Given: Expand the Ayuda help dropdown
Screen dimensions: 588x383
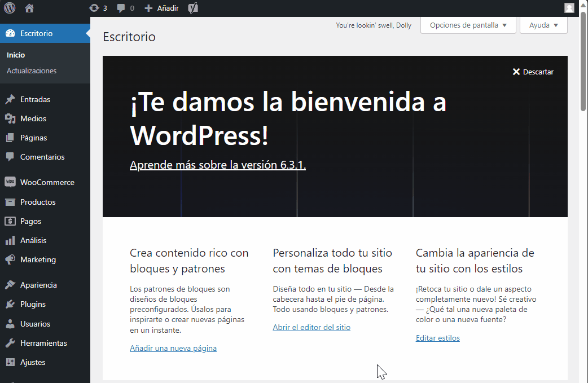Looking at the screenshot, I should point(543,25).
